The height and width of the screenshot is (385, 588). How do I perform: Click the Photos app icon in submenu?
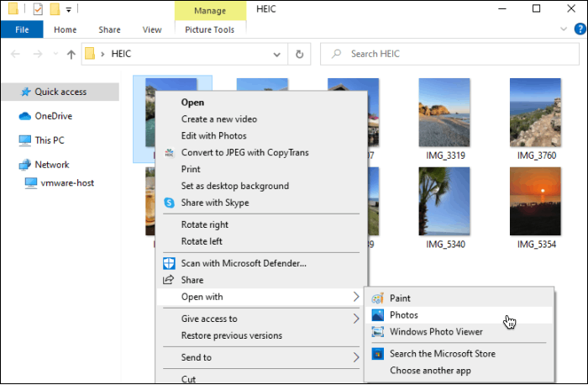[x=377, y=315]
